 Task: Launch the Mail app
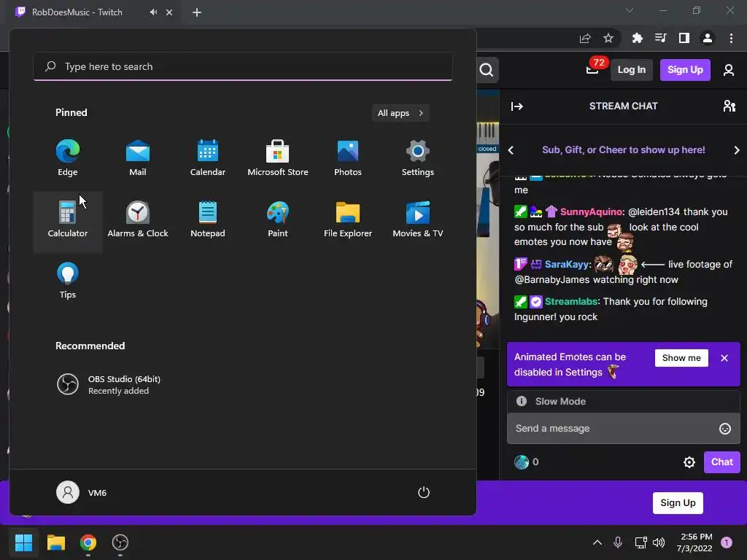(138, 158)
